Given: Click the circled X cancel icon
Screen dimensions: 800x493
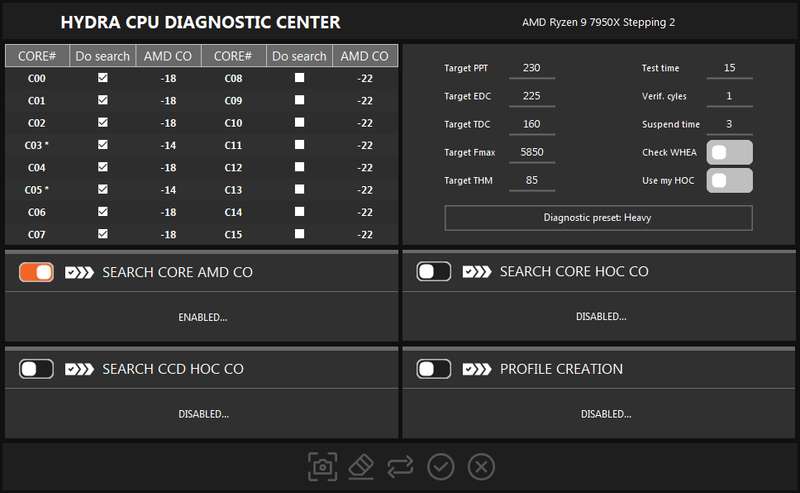Looking at the screenshot, I should pyautogui.click(x=481, y=466).
